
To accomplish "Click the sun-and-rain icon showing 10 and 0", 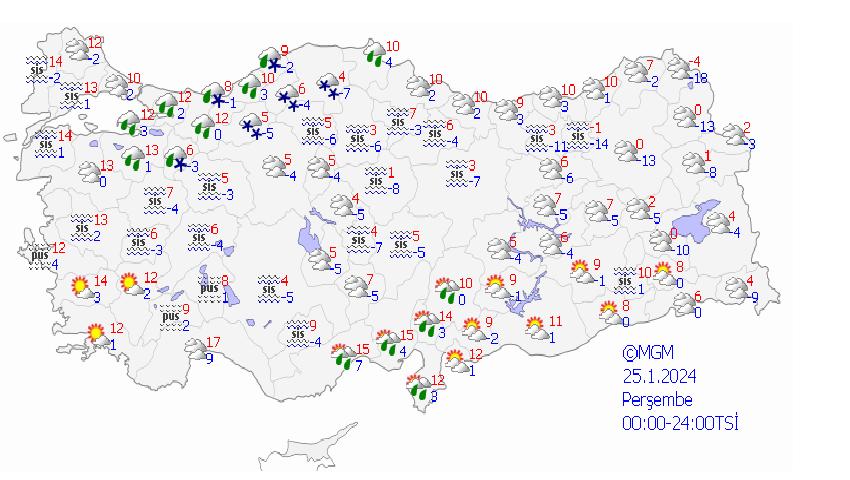I will pos(447,290).
